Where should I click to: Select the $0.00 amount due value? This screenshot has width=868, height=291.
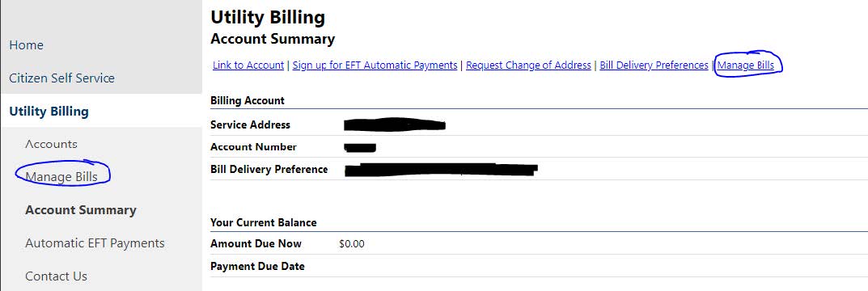[x=352, y=244]
